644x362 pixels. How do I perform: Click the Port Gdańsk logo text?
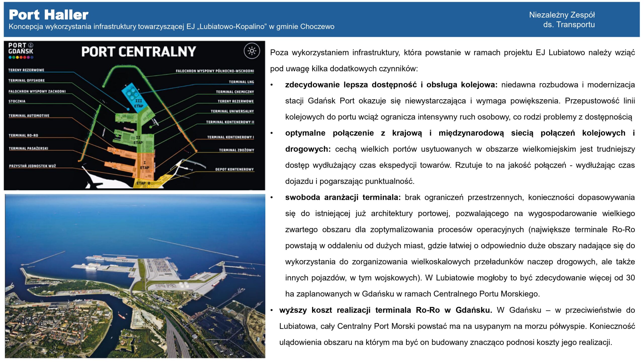[20, 49]
